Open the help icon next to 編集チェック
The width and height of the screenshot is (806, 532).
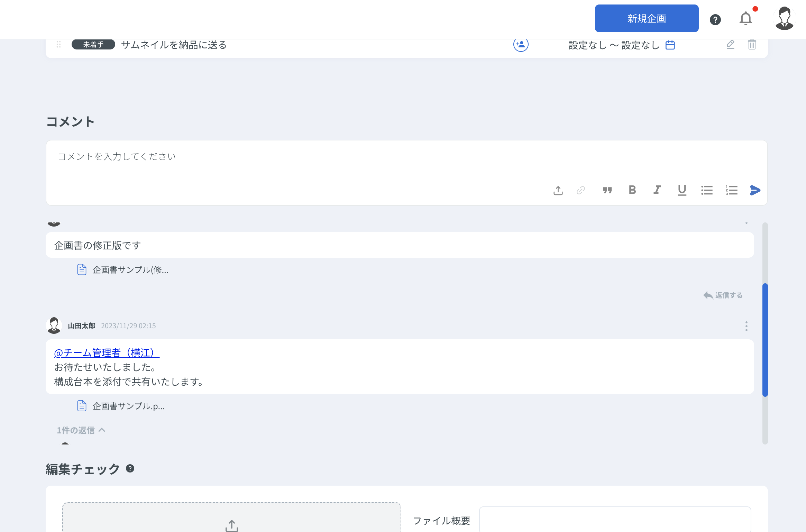(x=130, y=468)
